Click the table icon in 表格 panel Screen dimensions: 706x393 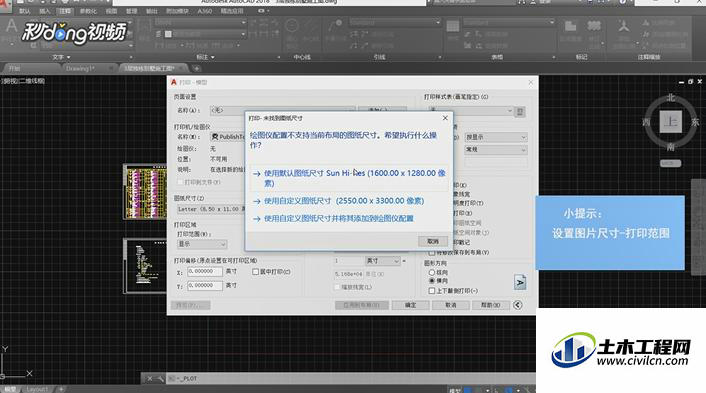click(x=453, y=26)
